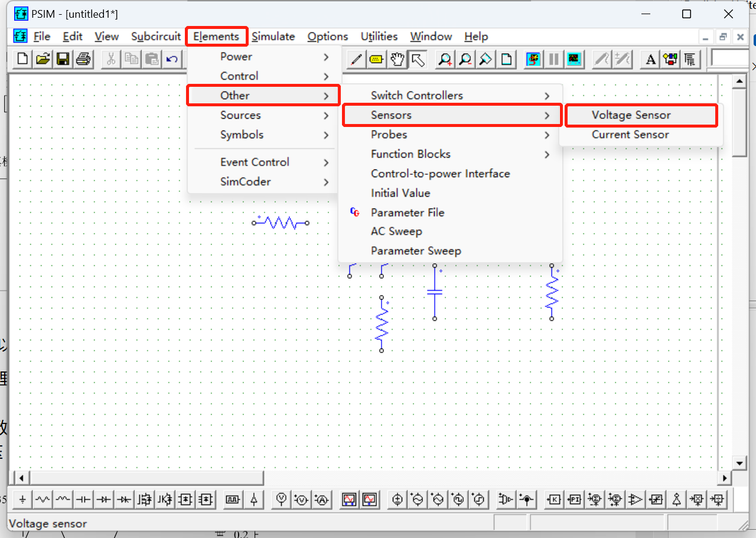Open the File menu
The image size is (756, 538).
point(42,37)
